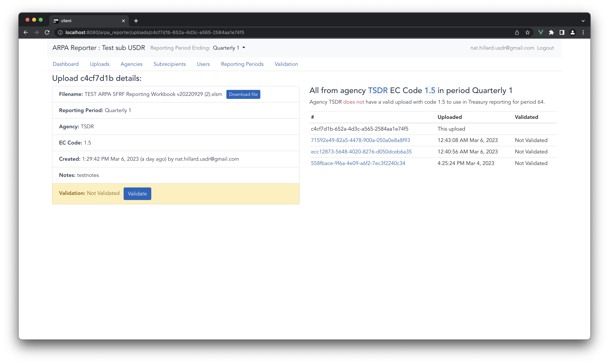Open the browser window chevron dropdown

tap(583, 21)
